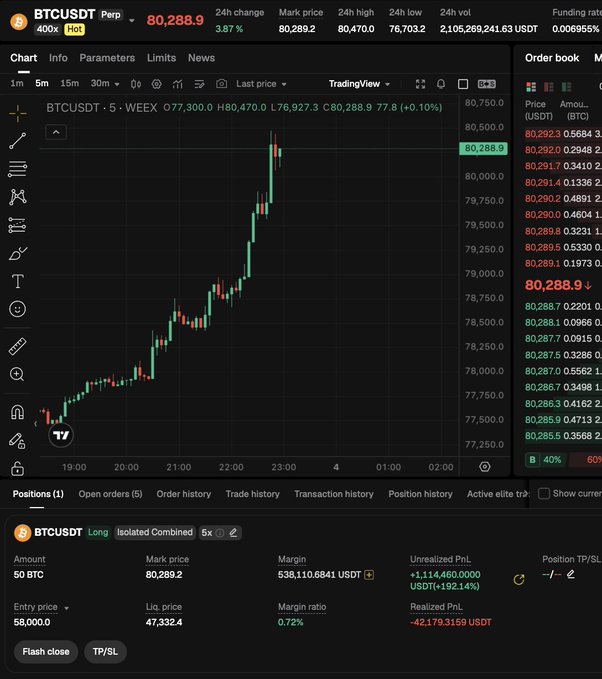Open candlestick chart type selector

point(136,84)
